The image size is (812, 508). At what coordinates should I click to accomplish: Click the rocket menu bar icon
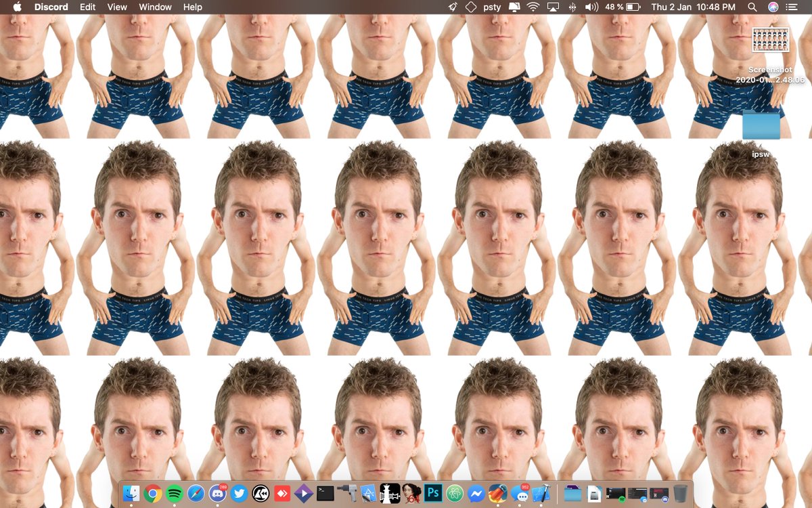coord(453,7)
